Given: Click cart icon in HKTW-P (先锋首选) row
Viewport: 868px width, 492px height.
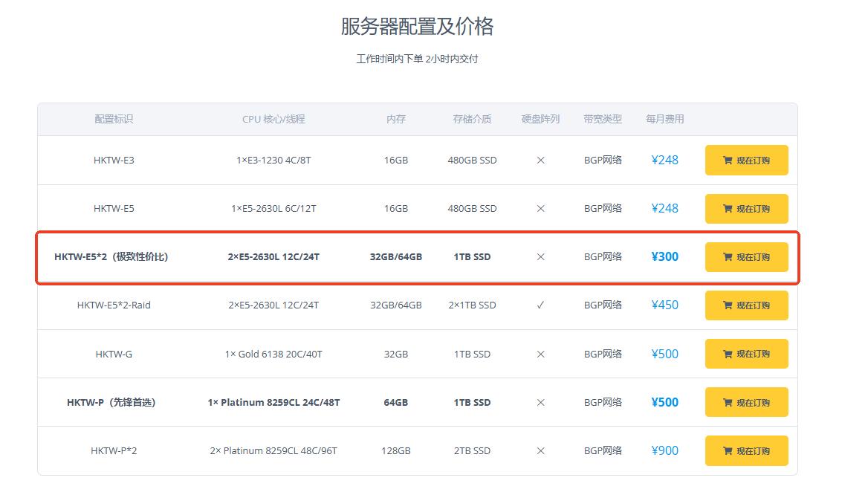Looking at the screenshot, I should coord(728,403).
